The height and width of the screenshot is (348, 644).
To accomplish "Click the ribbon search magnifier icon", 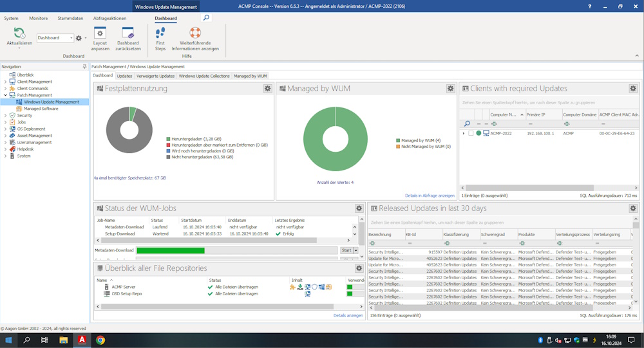I will 206,17.
